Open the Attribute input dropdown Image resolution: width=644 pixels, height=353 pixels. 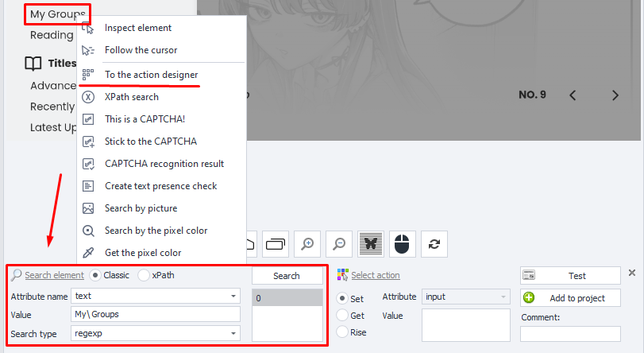click(503, 297)
